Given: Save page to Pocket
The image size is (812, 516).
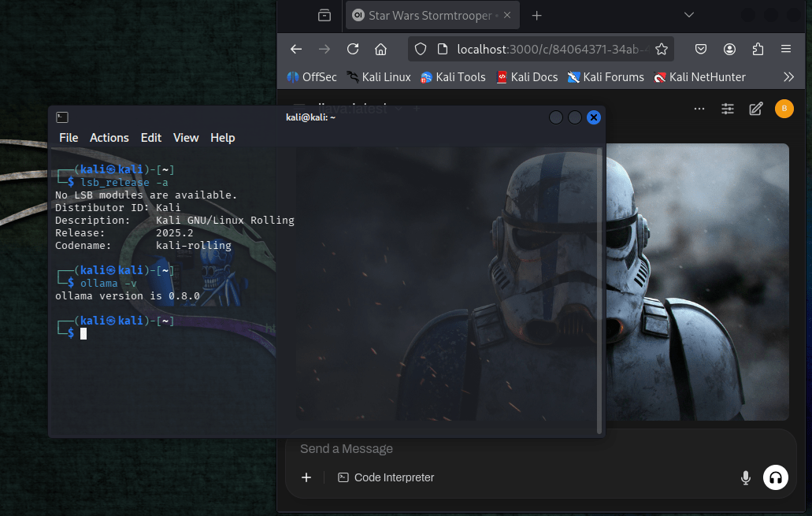Looking at the screenshot, I should click(x=701, y=49).
